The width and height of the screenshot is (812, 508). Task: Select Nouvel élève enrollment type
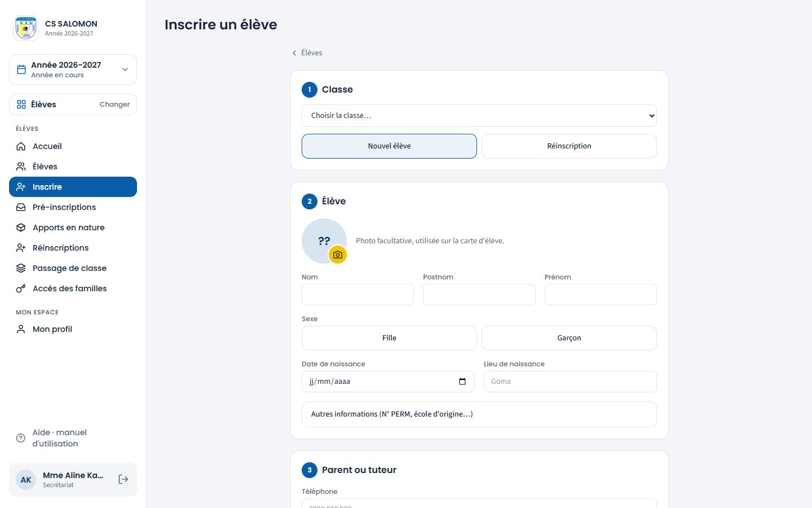coord(389,146)
